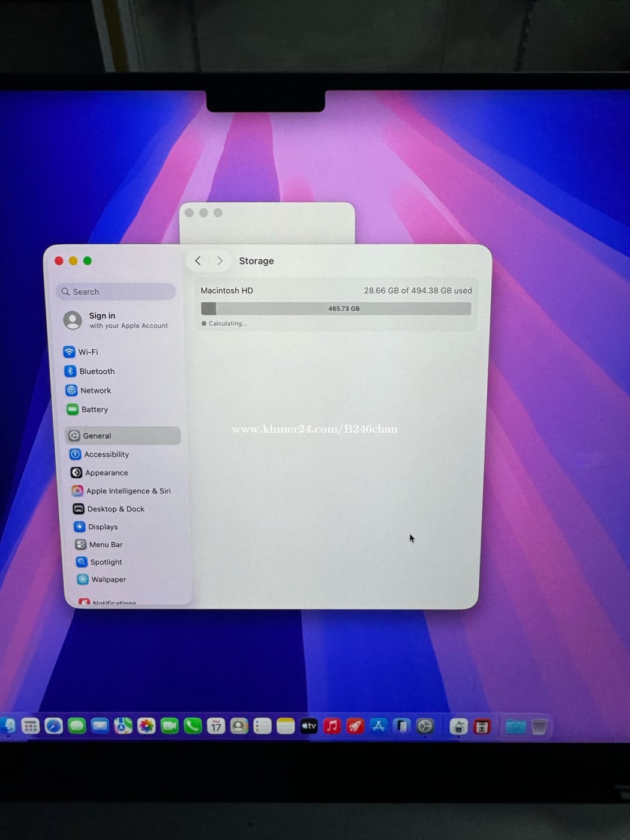Launch Music app from dock
Screen dimensions: 630x840
click(x=332, y=727)
